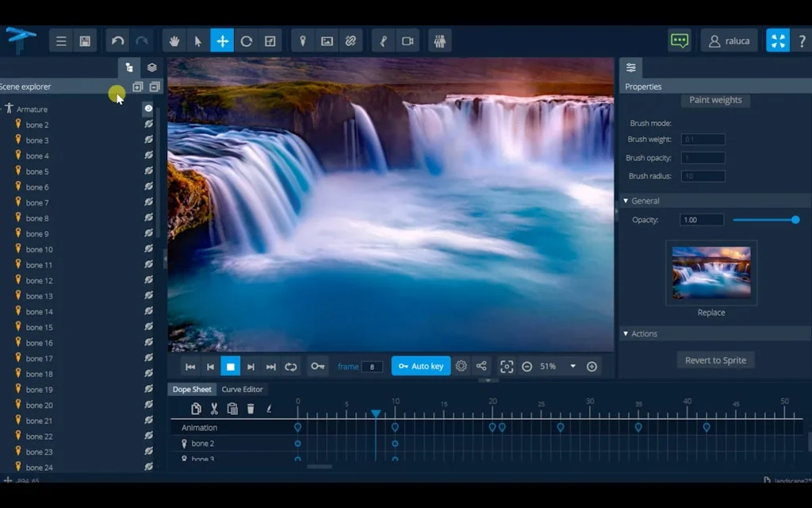The image size is (812, 508).
Task: Click the Opacity slider handle
Action: (795, 220)
